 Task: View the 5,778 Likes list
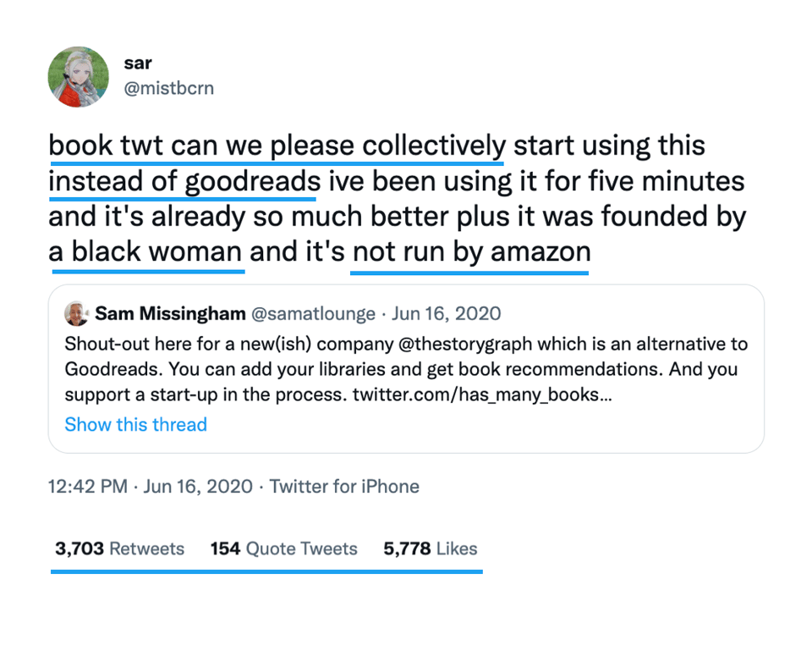point(430,549)
